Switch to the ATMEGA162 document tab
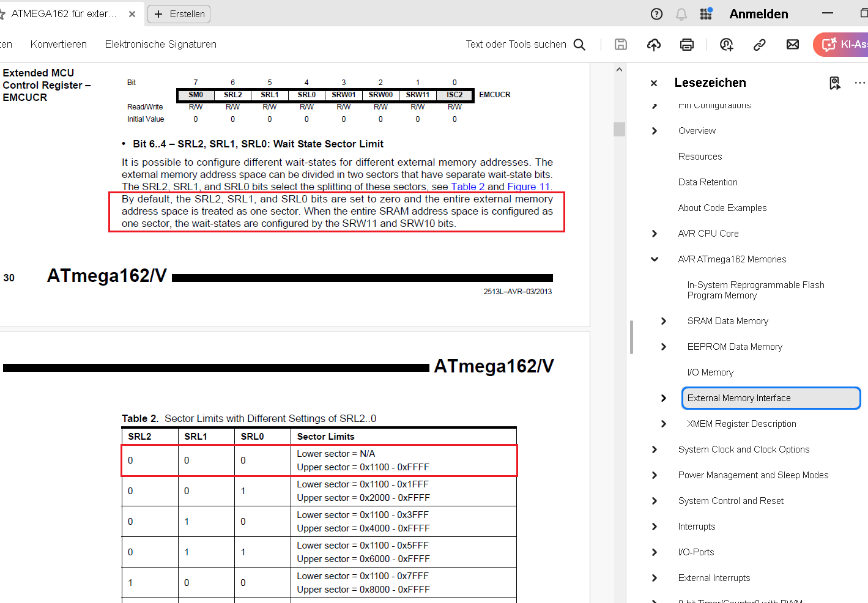The image size is (868, 603). click(64, 13)
